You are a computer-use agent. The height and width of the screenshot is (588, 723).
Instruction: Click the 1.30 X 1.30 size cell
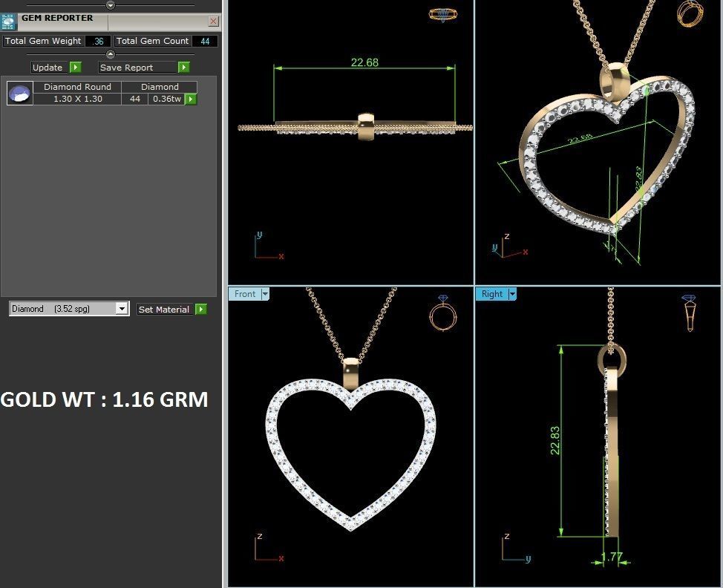tap(77, 99)
